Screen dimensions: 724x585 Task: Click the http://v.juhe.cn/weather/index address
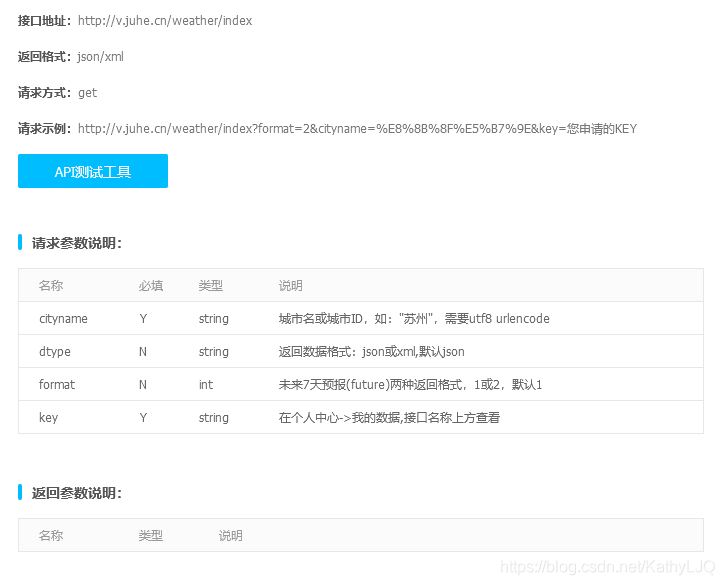point(165,21)
